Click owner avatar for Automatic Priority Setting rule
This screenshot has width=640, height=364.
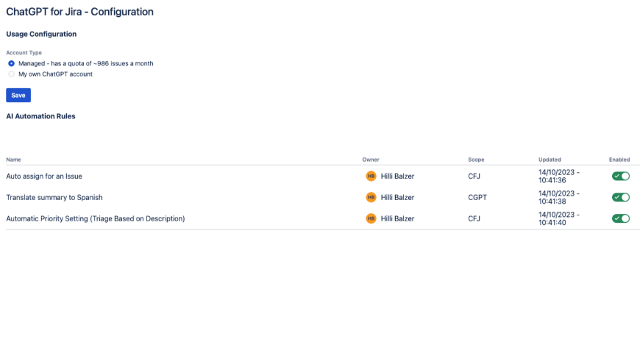[371, 218]
